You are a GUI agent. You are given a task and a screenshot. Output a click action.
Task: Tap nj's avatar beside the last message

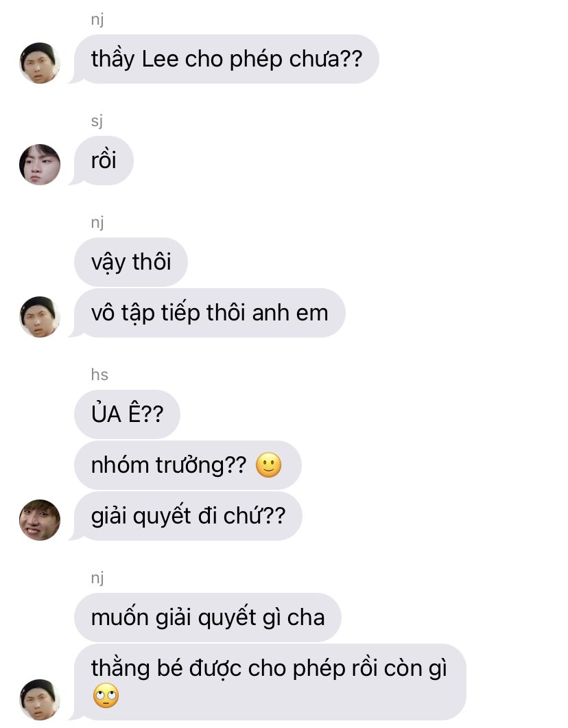tap(40, 700)
